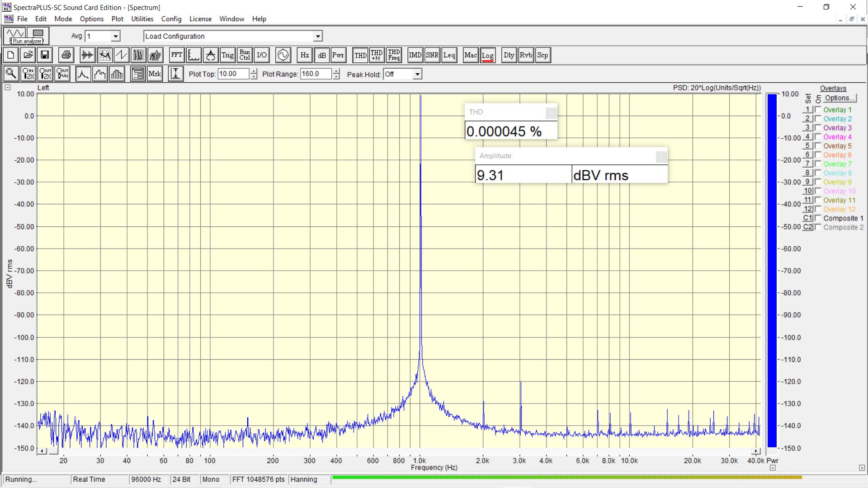Check the Composite 1 checkbox
The width and height of the screenshot is (868, 488).
[x=818, y=218]
